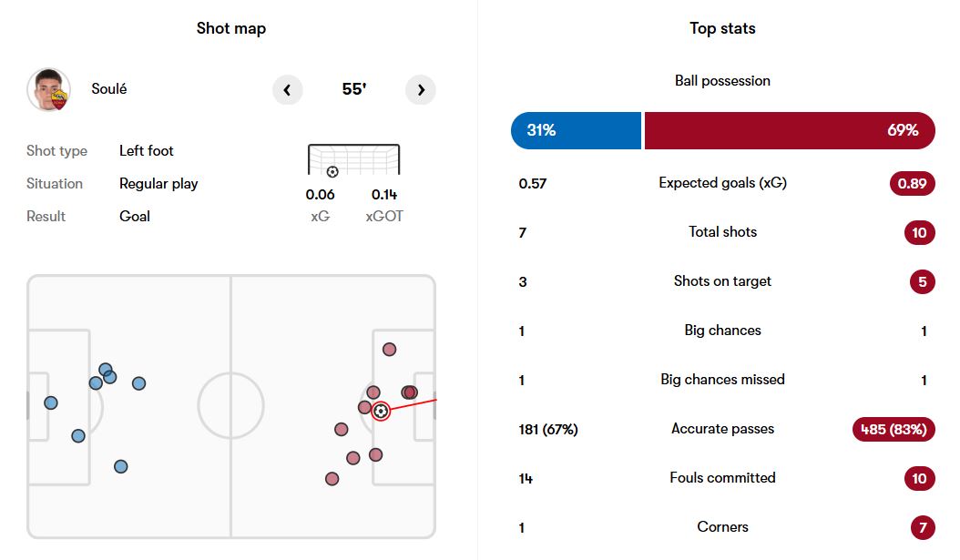The height and width of the screenshot is (560, 960).
Task: Click the Shot map heading
Action: [231, 28]
